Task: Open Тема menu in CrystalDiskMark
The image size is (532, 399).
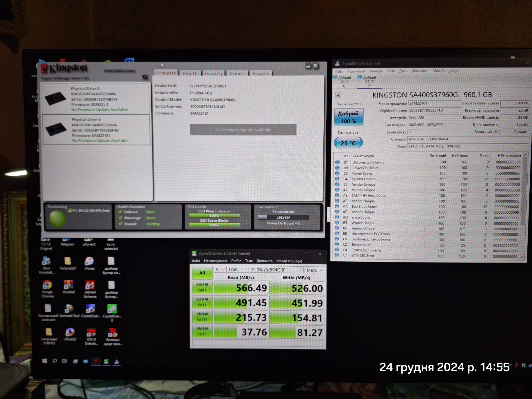Action: (x=249, y=261)
